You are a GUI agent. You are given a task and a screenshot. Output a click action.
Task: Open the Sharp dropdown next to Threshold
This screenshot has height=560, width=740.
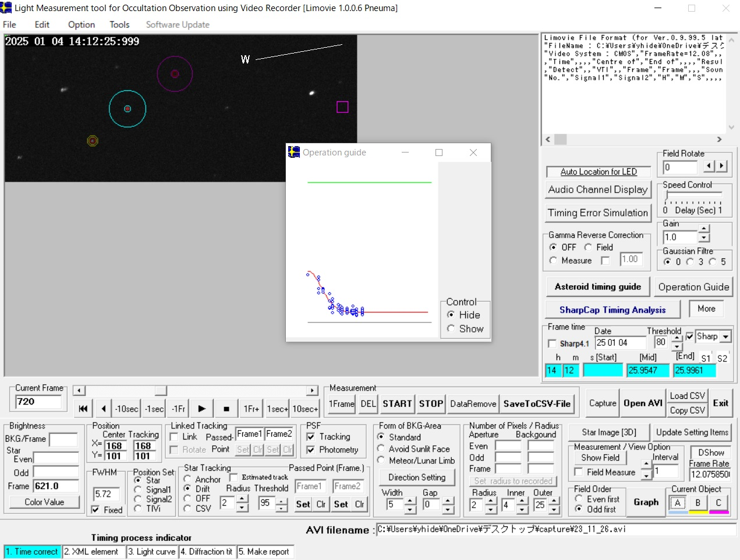click(x=725, y=337)
